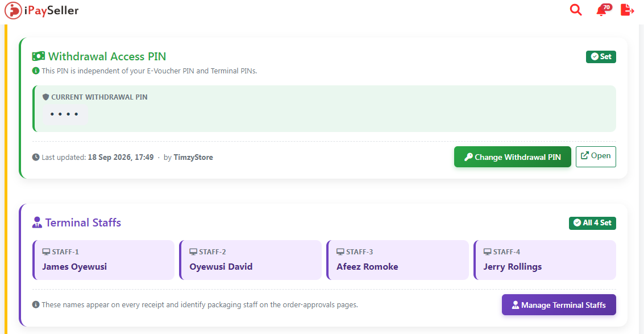Screen dimensions: 644x334
Task: Select the Jerry Rollings staff card
Action: pos(545,260)
